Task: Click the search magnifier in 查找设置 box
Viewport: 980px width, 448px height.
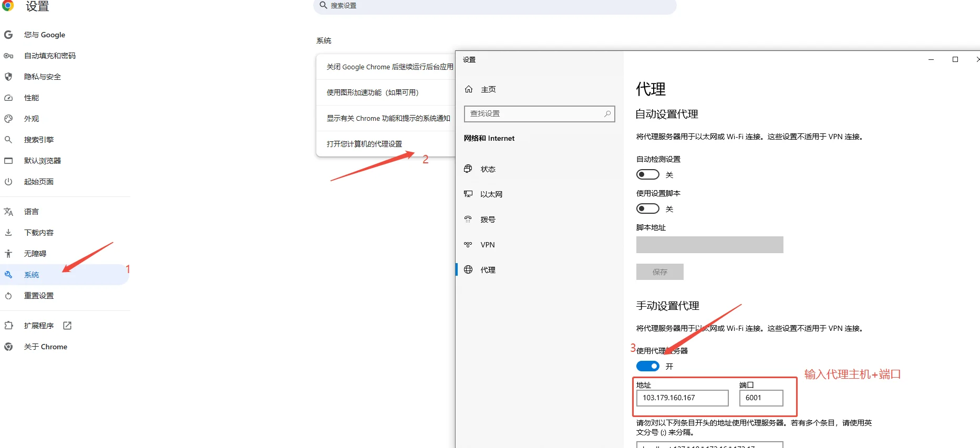Action: click(x=607, y=113)
